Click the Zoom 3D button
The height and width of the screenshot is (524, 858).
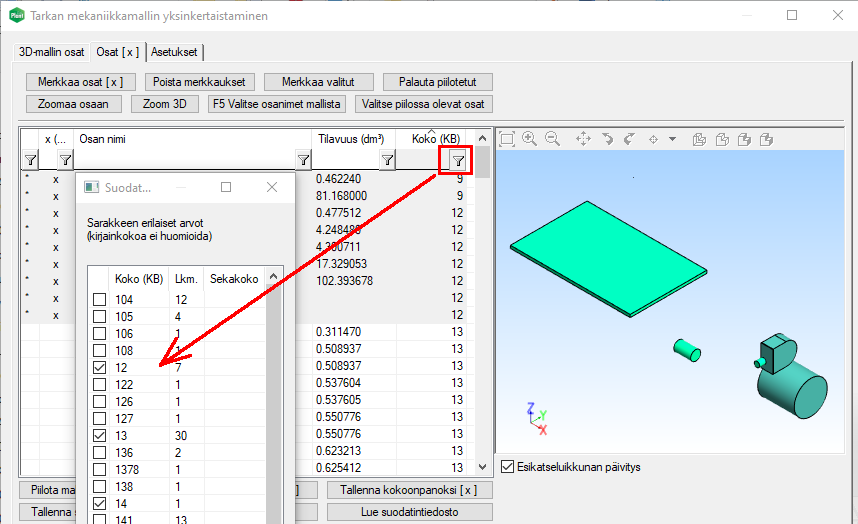click(164, 104)
